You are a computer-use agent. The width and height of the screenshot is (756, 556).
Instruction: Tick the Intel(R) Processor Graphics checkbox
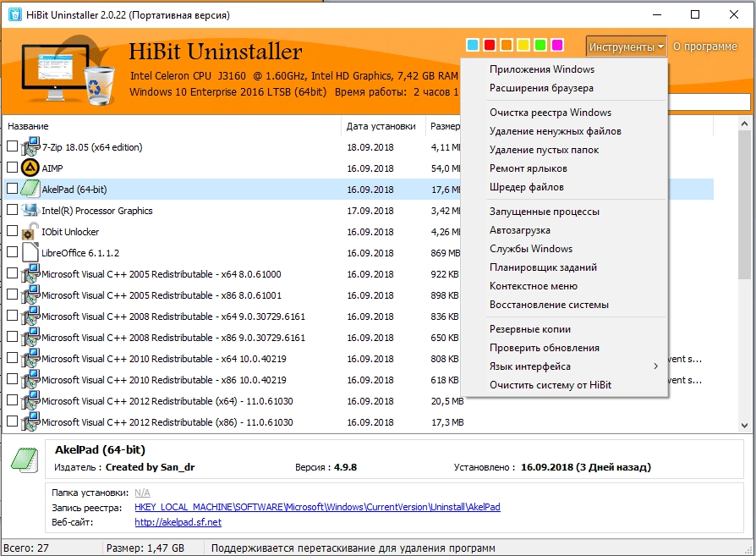(13, 210)
